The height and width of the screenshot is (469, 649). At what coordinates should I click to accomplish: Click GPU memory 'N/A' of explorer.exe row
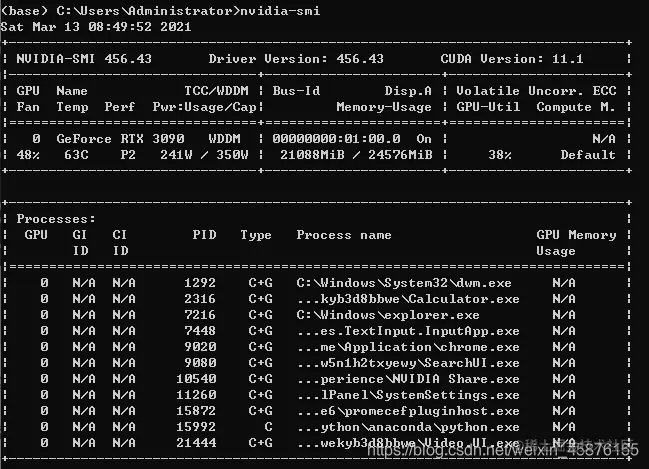[x=564, y=315]
